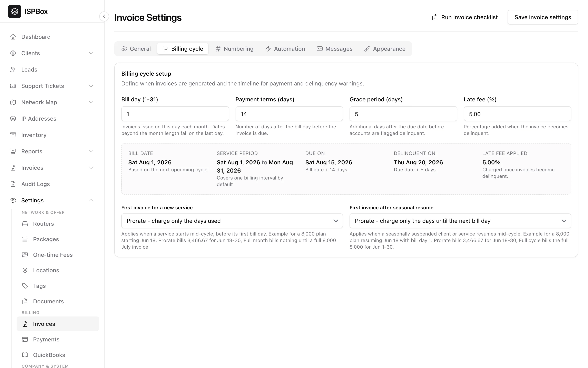Click Run invoice checklist button
The height and width of the screenshot is (368, 588).
[465, 17]
